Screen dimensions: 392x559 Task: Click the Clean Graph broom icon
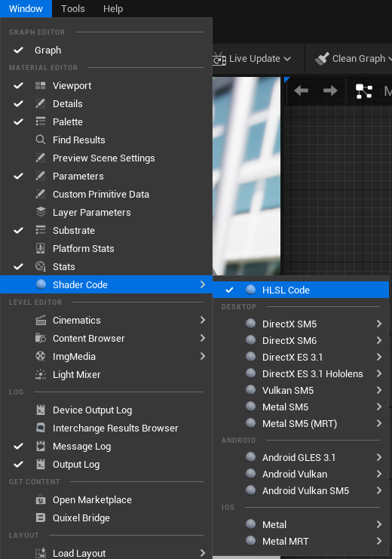pos(322,59)
